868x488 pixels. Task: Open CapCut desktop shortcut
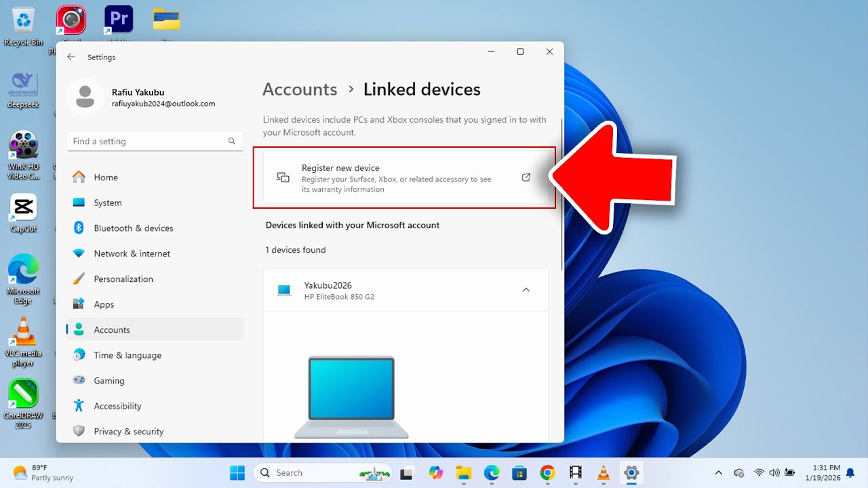tap(24, 213)
